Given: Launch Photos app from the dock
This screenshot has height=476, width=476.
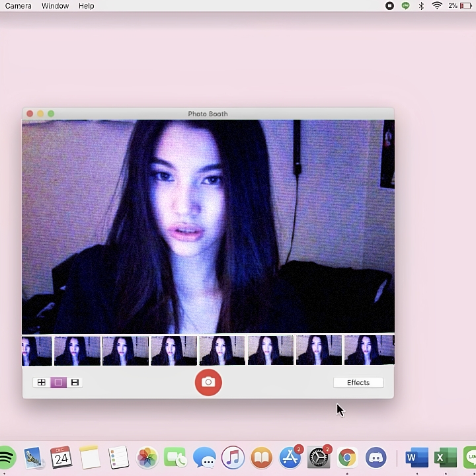Looking at the screenshot, I should (147, 457).
